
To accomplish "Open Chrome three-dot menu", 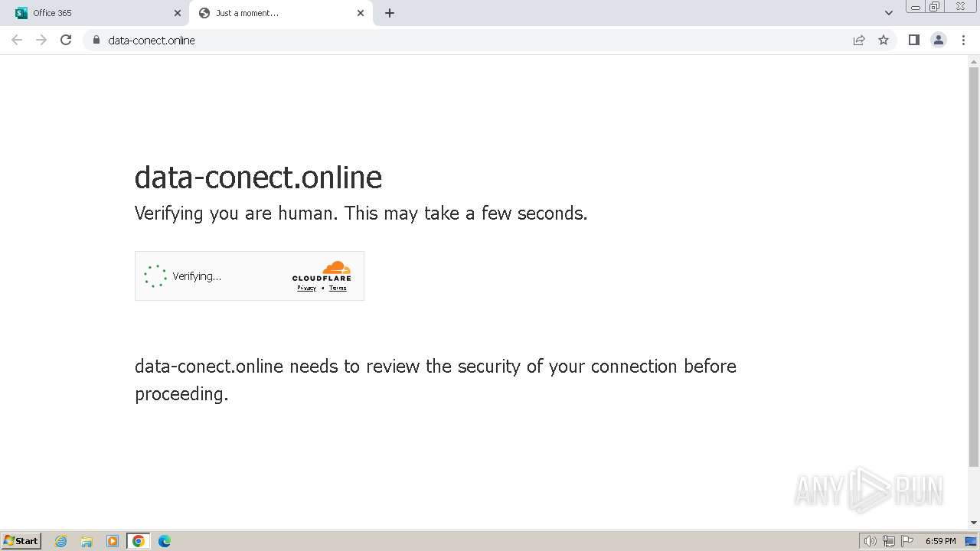I will [963, 40].
